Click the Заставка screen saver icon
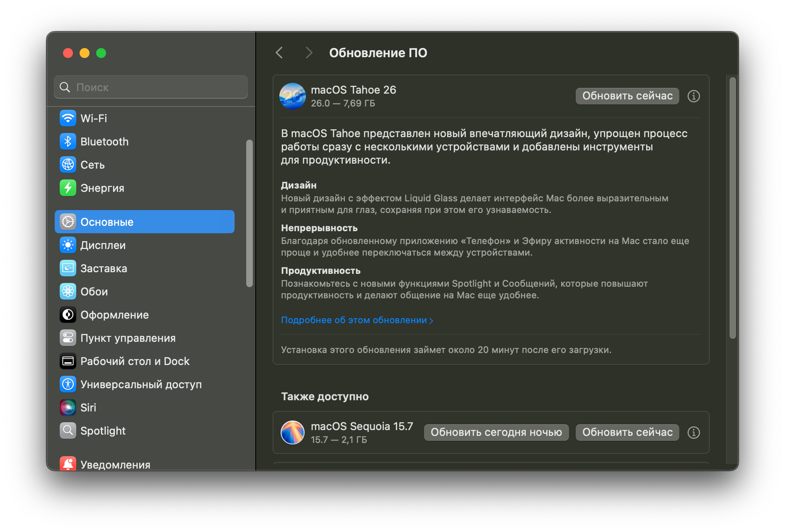The image size is (785, 532). (x=68, y=268)
